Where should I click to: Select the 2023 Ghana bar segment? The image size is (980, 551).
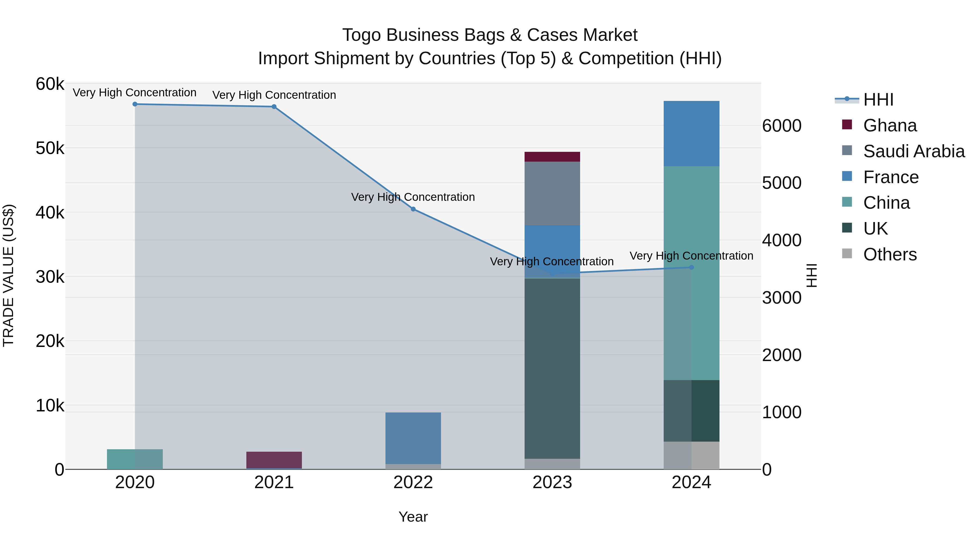[x=552, y=157]
